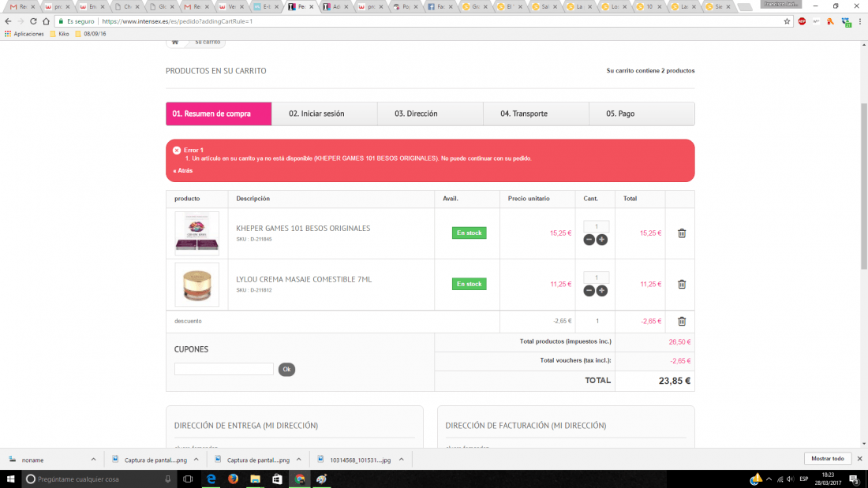
Task: Remove the descuento row with trash icon
Action: pos(682,321)
